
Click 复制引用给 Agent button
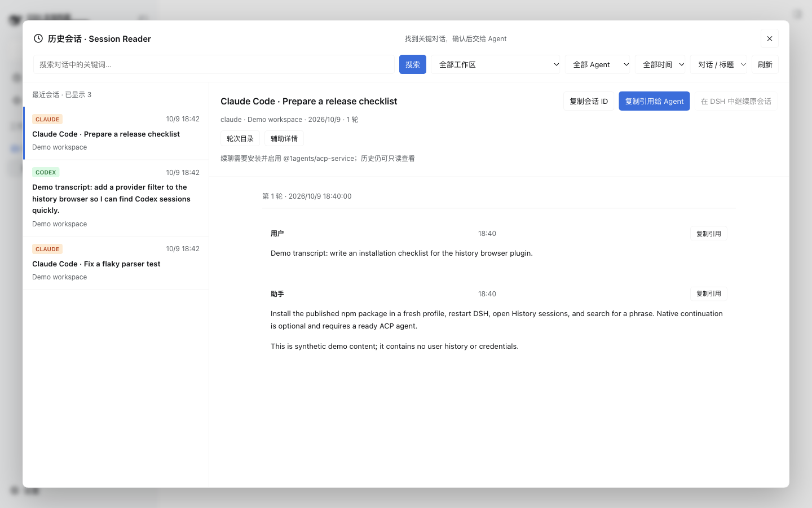click(654, 101)
